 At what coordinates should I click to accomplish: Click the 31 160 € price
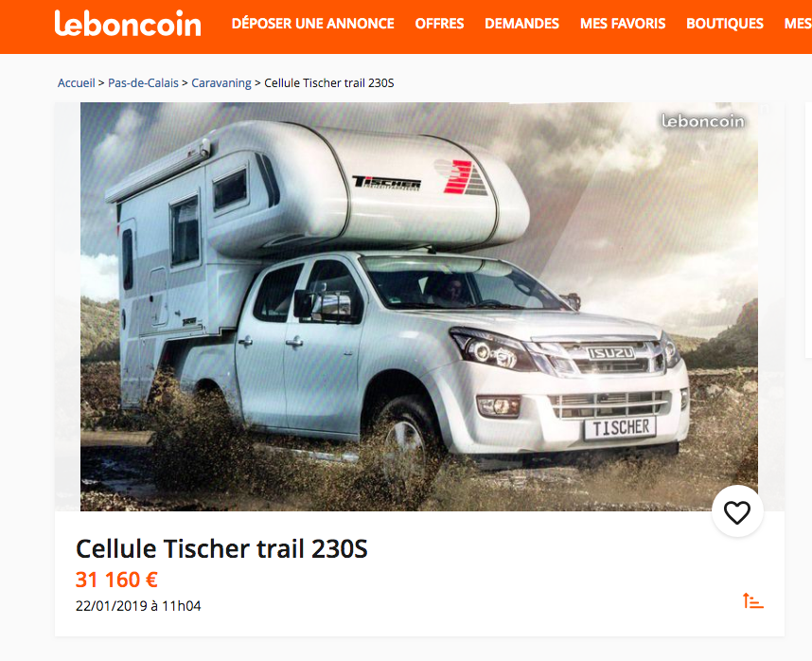click(x=116, y=580)
